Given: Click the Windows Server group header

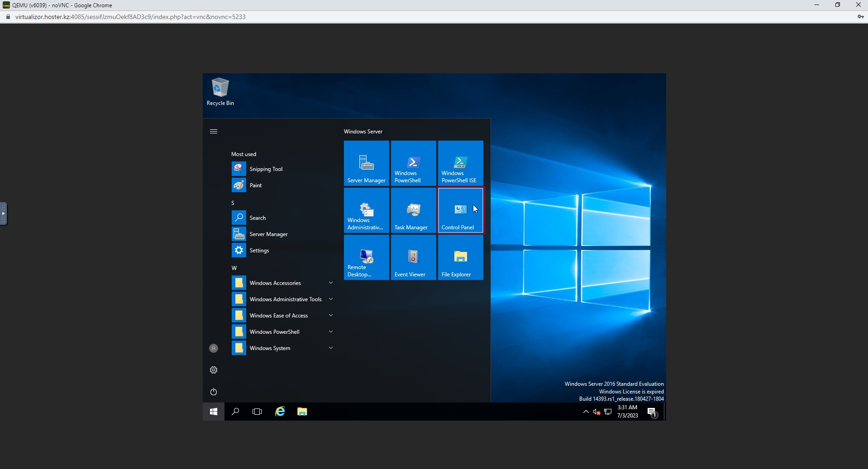Looking at the screenshot, I should click(363, 132).
